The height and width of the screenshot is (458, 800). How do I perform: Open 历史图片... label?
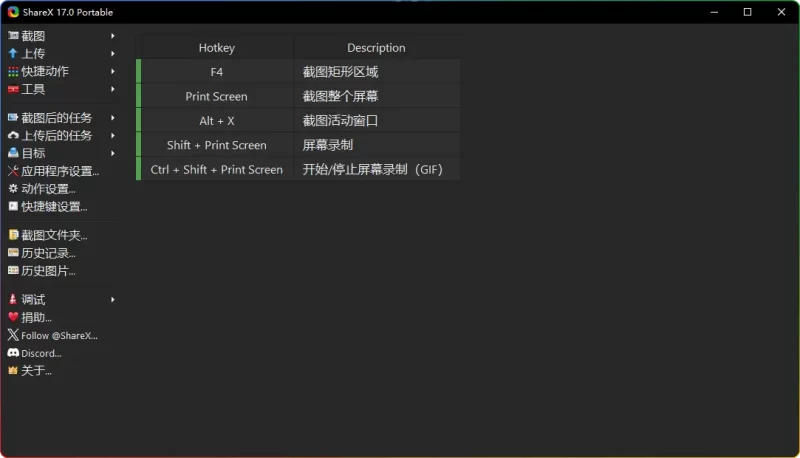point(48,271)
